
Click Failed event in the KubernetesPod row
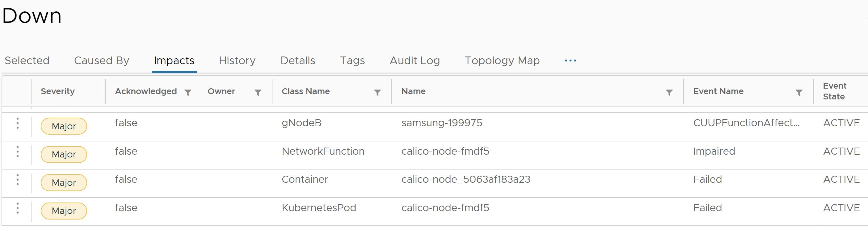pyautogui.click(x=707, y=208)
